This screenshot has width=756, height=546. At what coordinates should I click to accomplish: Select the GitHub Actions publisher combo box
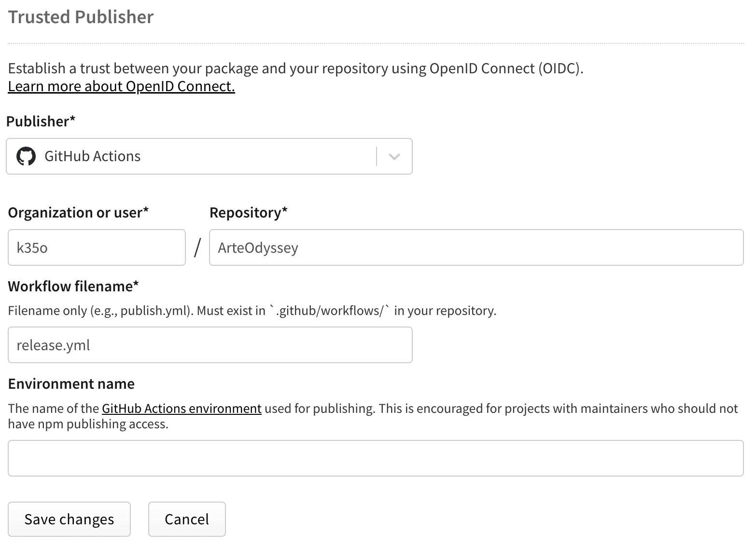(209, 156)
